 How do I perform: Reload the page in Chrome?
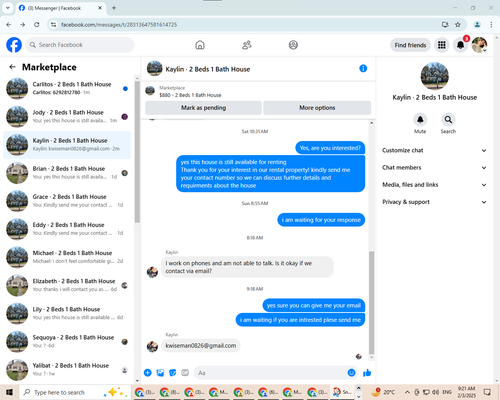(37, 24)
